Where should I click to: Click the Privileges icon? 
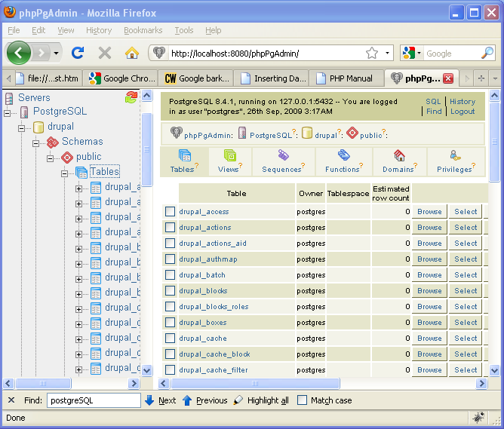(x=455, y=155)
